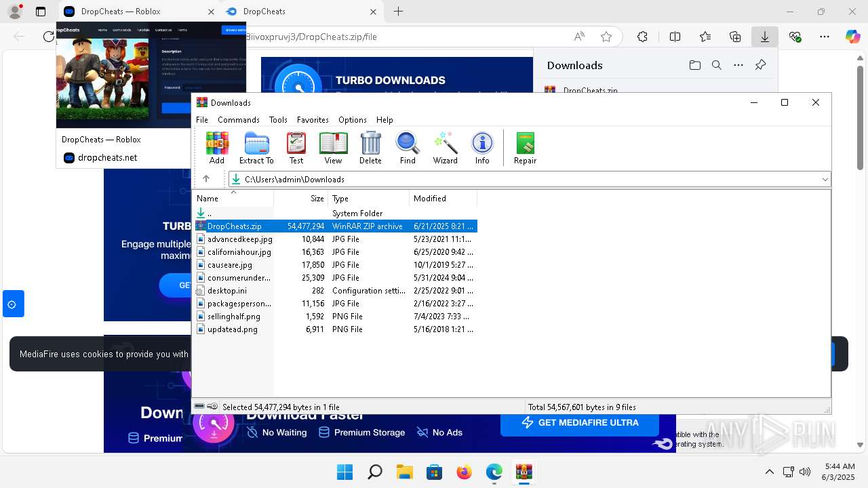The width and height of the screenshot is (868, 488).
Task: Switch to the second DropCheats tab
Action: [302, 12]
